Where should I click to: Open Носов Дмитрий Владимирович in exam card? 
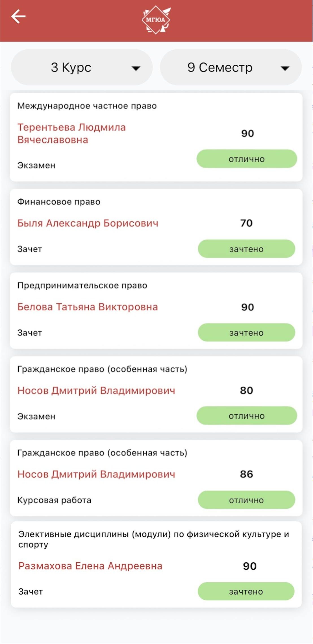click(96, 390)
